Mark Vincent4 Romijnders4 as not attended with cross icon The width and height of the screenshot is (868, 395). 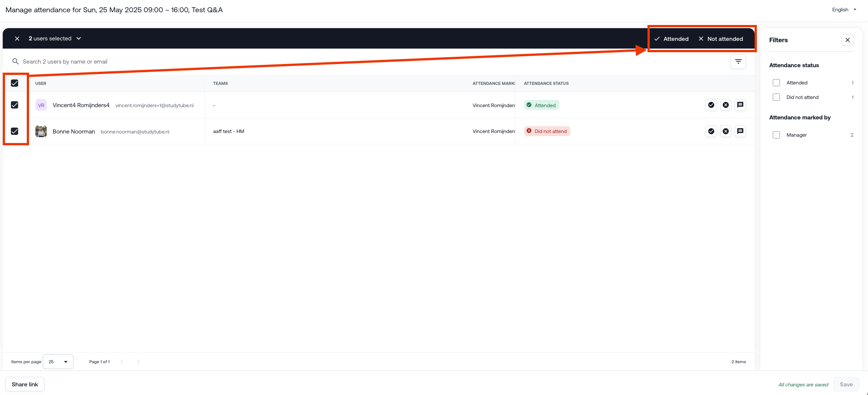(x=726, y=105)
